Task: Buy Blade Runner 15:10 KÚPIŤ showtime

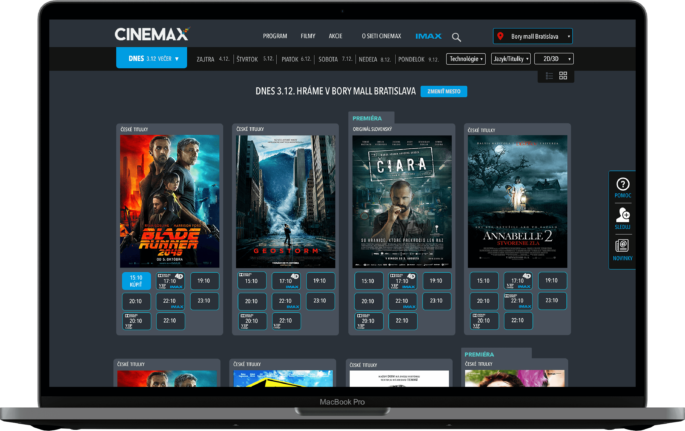Action: pos(136,281)
